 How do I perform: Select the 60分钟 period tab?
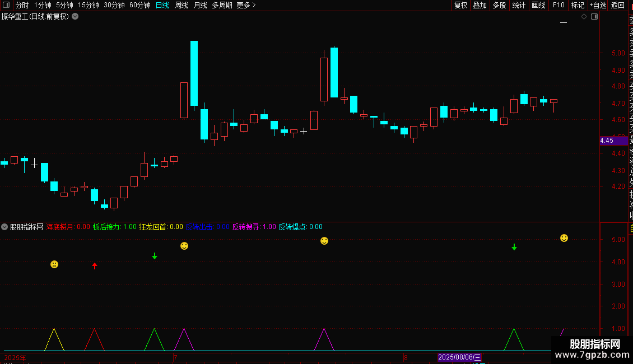tap(140, 5)
